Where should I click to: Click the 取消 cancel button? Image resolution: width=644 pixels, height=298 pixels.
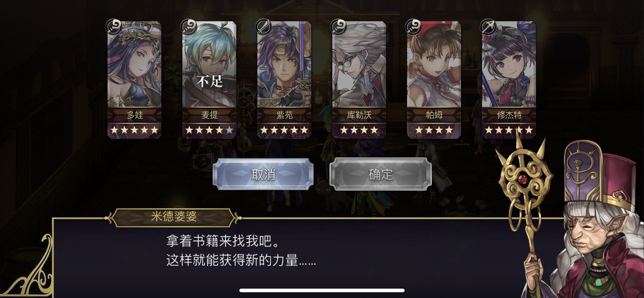coord(263,174)
